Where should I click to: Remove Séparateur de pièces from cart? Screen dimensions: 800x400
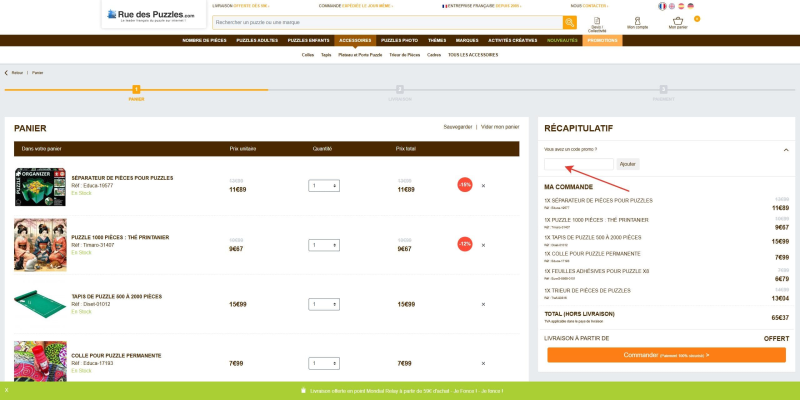pos(483,186)
